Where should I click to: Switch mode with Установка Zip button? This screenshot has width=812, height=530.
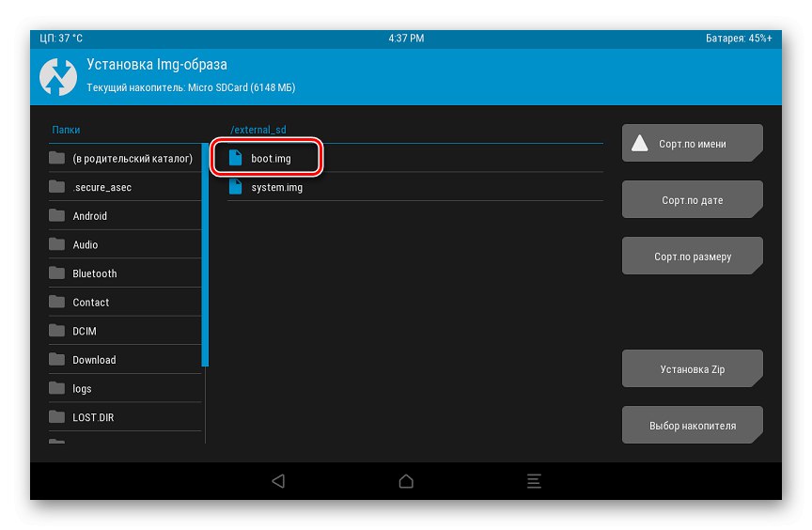pos(693,368)
